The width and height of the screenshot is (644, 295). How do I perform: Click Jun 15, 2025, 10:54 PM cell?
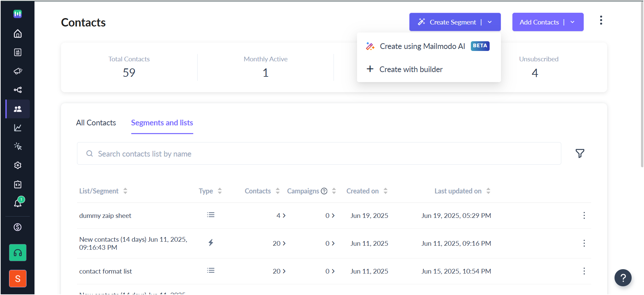(456, 271)
